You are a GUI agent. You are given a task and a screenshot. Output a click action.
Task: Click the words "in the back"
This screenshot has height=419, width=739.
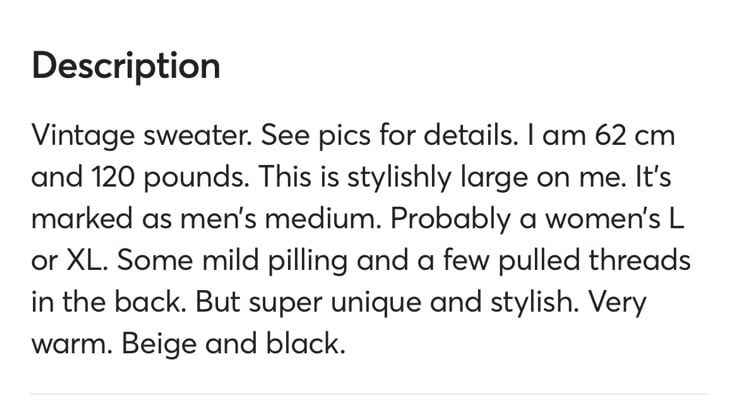coord(108,302)
